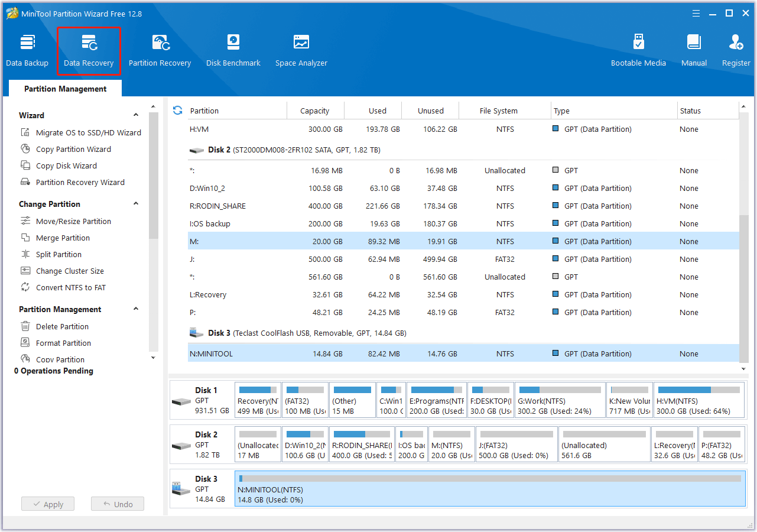
Task: Select H:VM(NTFS) block in Disk 1 map
Action: (x=699, y=400)
